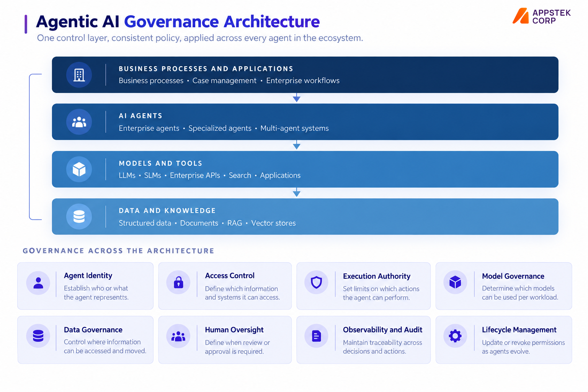Click 'Maintain traceability across decisions' description

[382, 347]
